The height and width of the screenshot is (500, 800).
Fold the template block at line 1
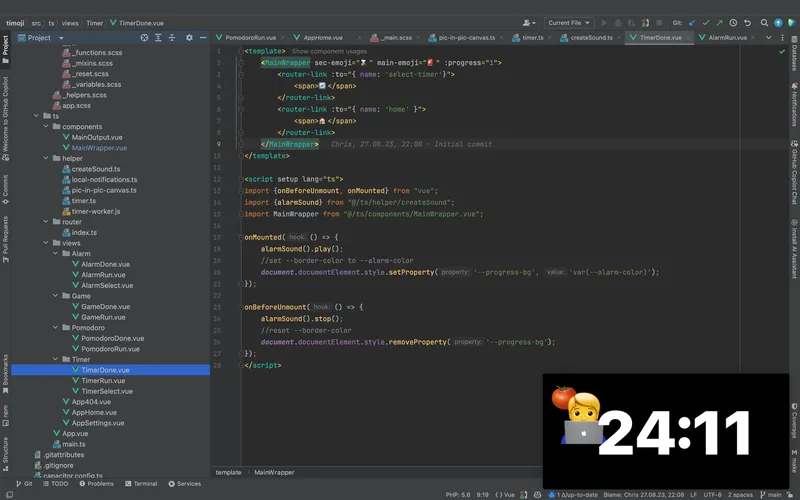[241, 51]
